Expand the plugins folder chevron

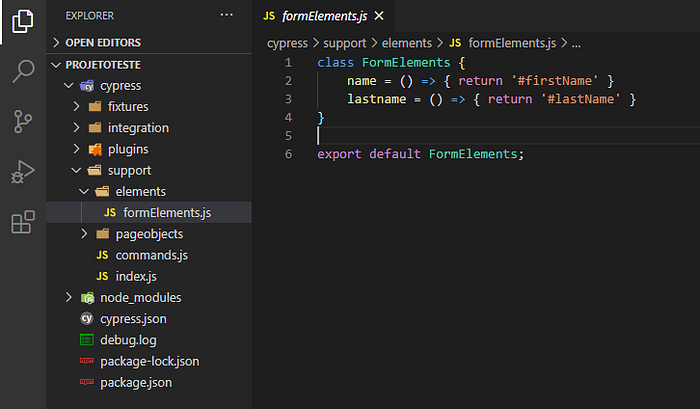coord(76,149)
